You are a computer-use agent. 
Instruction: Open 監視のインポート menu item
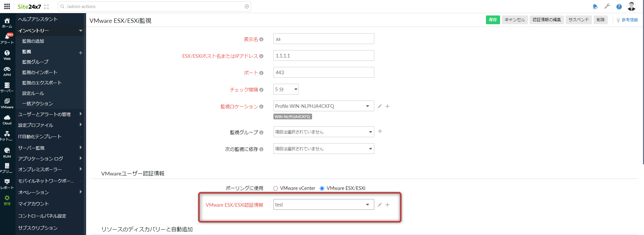[x=39, y=72]
